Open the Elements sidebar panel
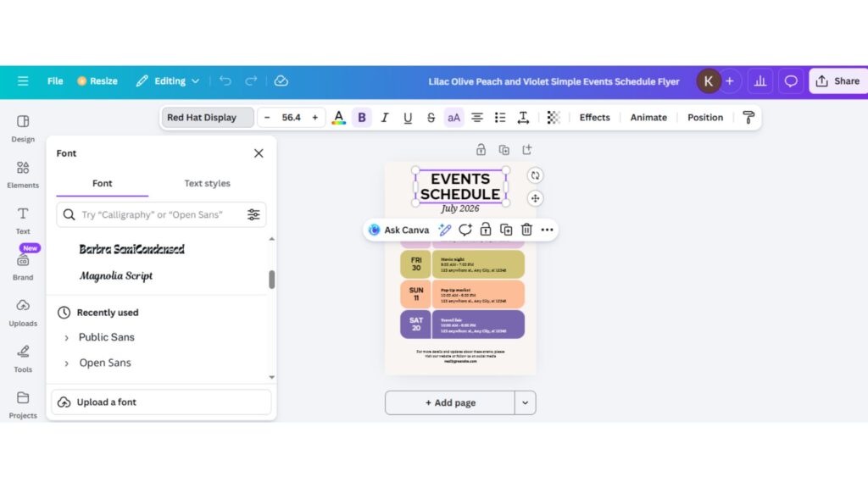868x488 pixels. [x=23, y=174]
